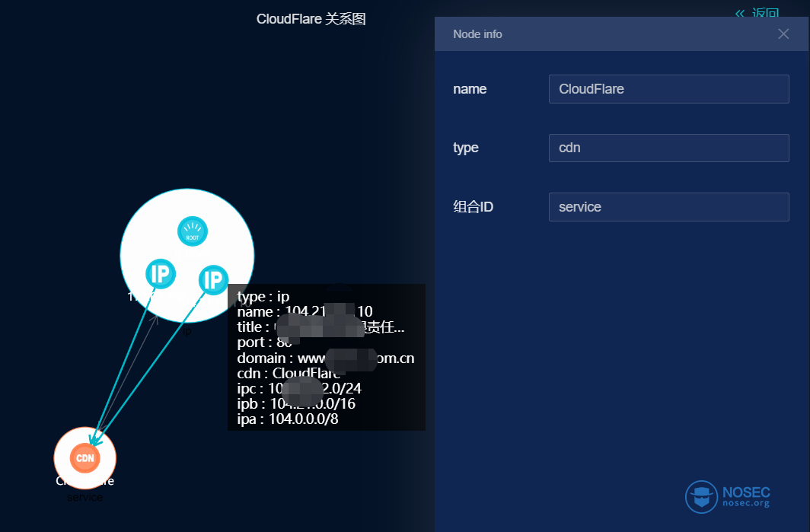Image resolution: width=810 pixels, height=532 pixels.
Task: Click the name field containing CloudFlare
Action: (x=668, y=89)
